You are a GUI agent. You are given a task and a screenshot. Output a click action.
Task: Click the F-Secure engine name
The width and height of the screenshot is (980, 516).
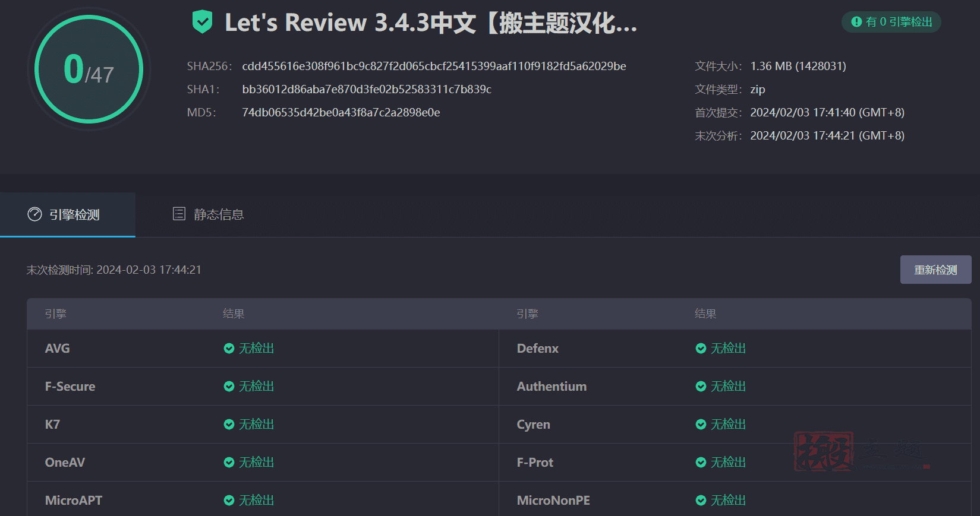pos(70,387)
